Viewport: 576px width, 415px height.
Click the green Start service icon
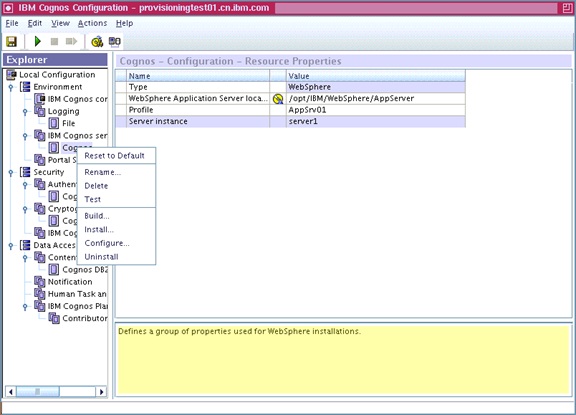[x=37, y=42]
